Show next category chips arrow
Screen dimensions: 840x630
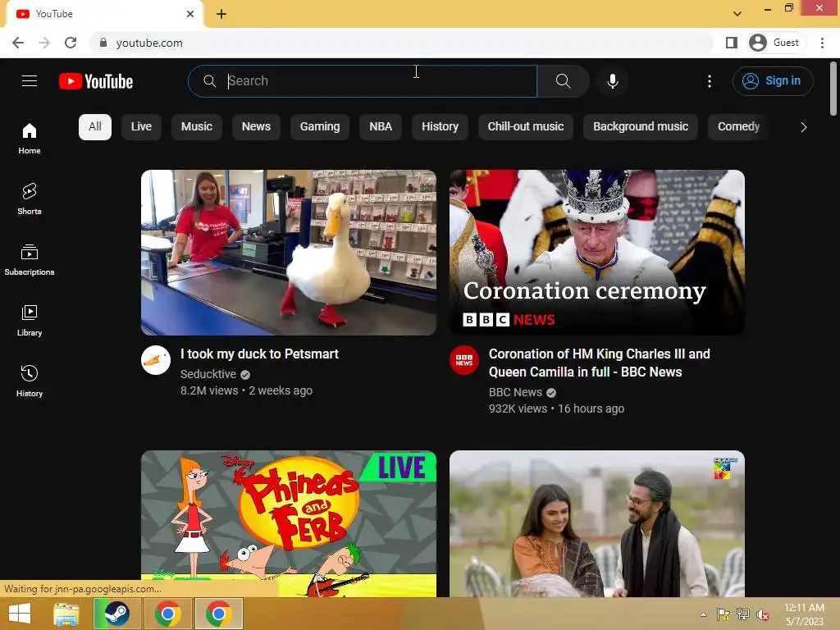(x=803, y=127)
